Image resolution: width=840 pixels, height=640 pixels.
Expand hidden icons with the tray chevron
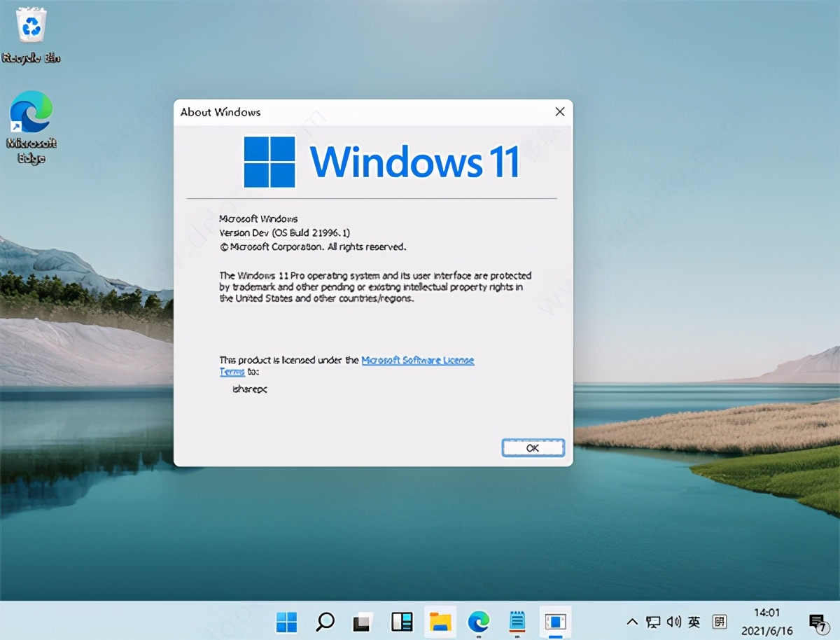tap(631, 622)
